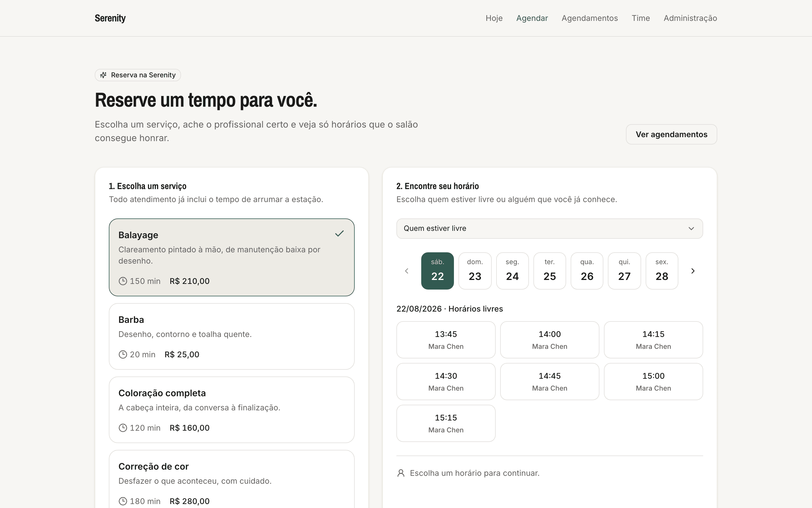Viewport: 812px width, 508px height.
Task: Pick the 14:00 Mara Chen slot
Action: click(550, 340)
